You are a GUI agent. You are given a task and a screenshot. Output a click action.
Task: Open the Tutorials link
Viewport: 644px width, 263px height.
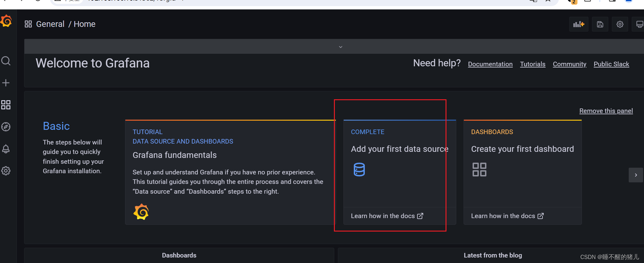click(x=533, y=64)
